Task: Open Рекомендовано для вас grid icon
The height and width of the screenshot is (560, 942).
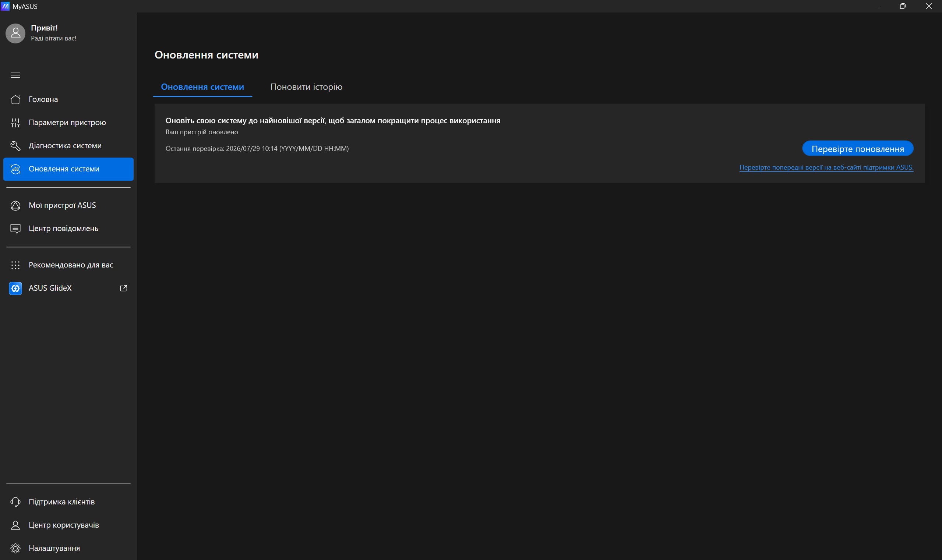Action: pyautogui.click(x=15, y=265)
